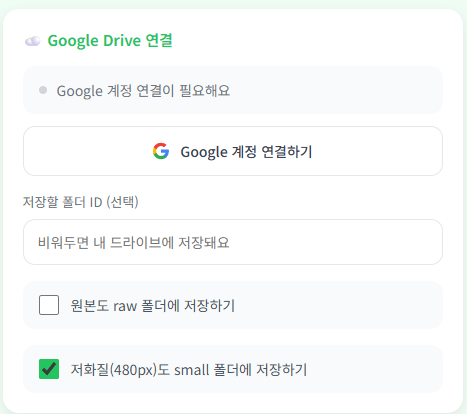Focus the 저장할 폴더 ID input field

(x=233, y=242)
